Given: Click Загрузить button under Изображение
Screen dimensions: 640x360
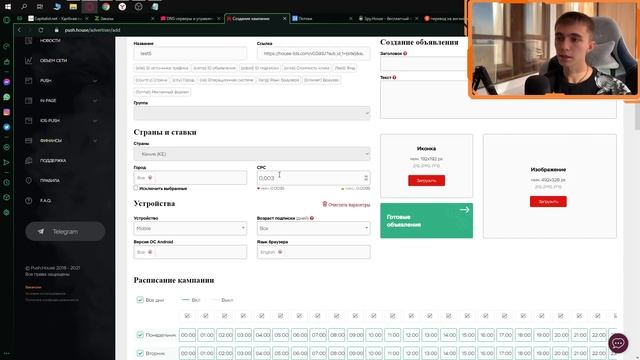Looking at the screenshot, I should [548, 202].
